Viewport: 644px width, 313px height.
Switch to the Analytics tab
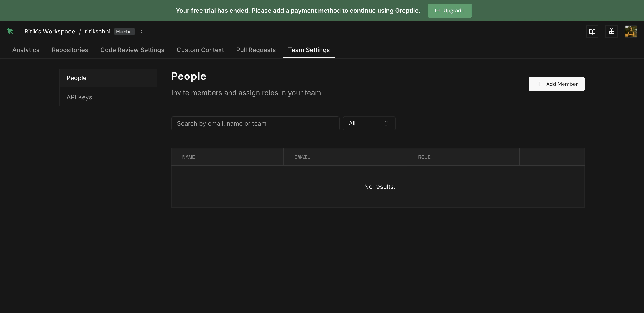click(26, 50)
